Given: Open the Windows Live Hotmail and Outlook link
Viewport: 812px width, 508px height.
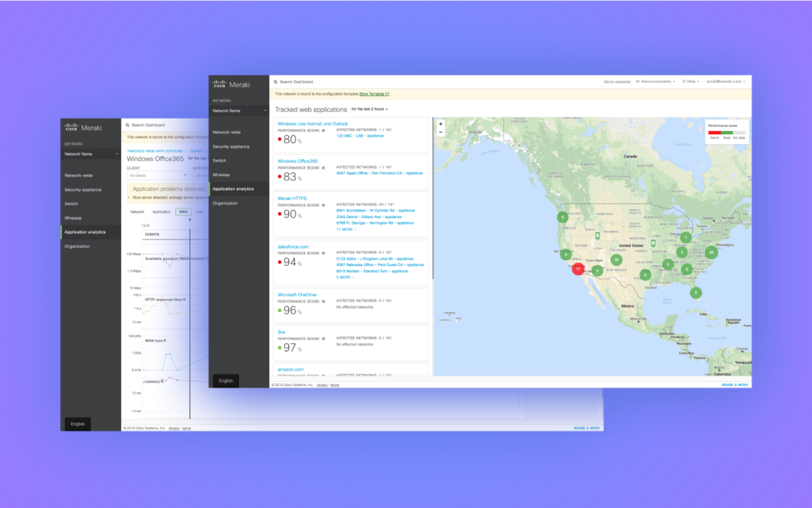Looking at the screenshot, I should tap(313, 124).
